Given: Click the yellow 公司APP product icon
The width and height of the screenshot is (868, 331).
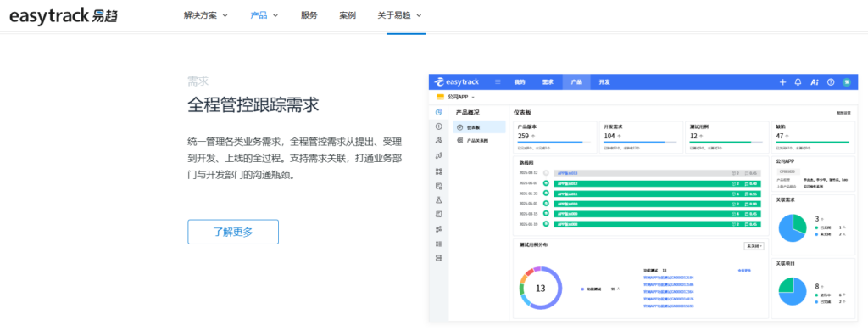Looking at the screenshot, I should [x=440, y=97].
